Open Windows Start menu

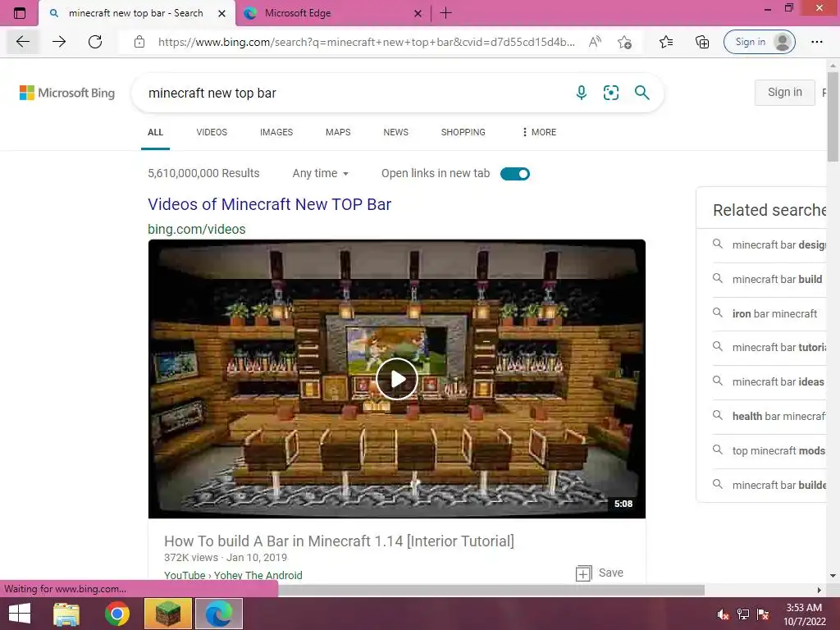(20, 614)
